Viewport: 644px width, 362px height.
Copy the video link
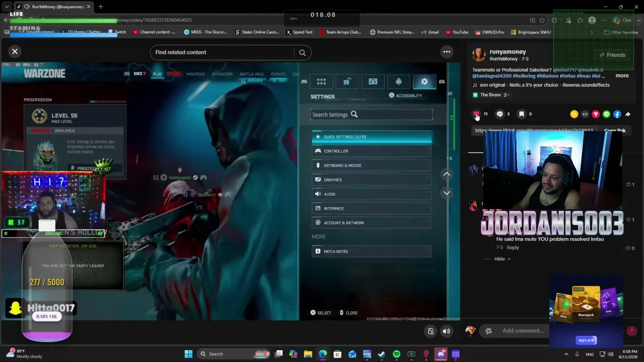click(614, 131)
